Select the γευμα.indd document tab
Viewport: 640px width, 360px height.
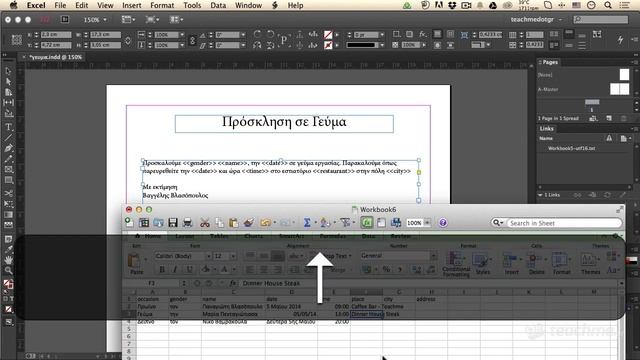click(56, 57)
